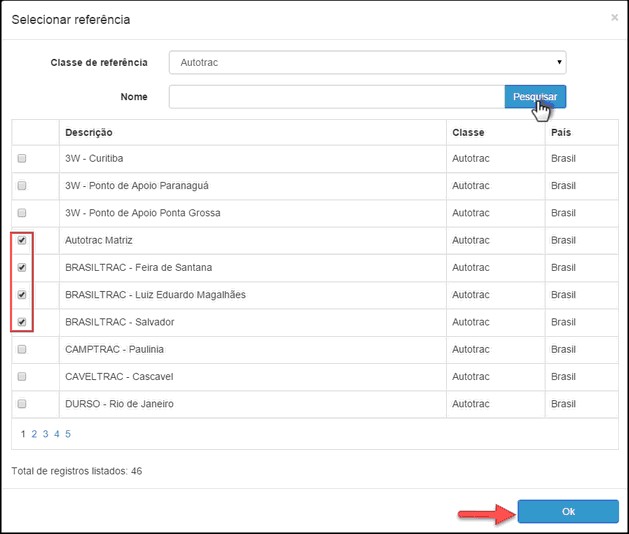Uncheck the BRASILTRAC - Feira de Santana checkbox
629x534 pixels.
(x=22, y=267)
